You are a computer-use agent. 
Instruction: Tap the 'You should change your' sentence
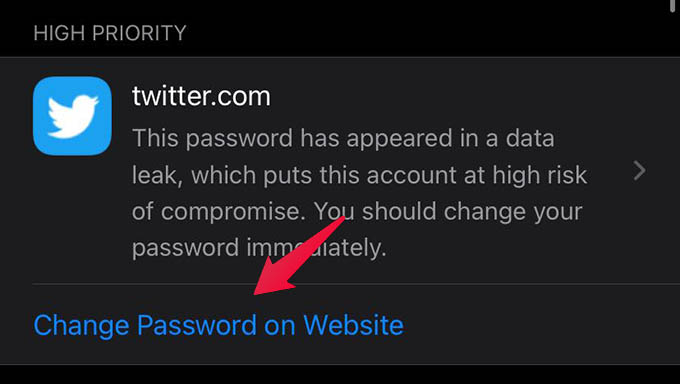448,211
